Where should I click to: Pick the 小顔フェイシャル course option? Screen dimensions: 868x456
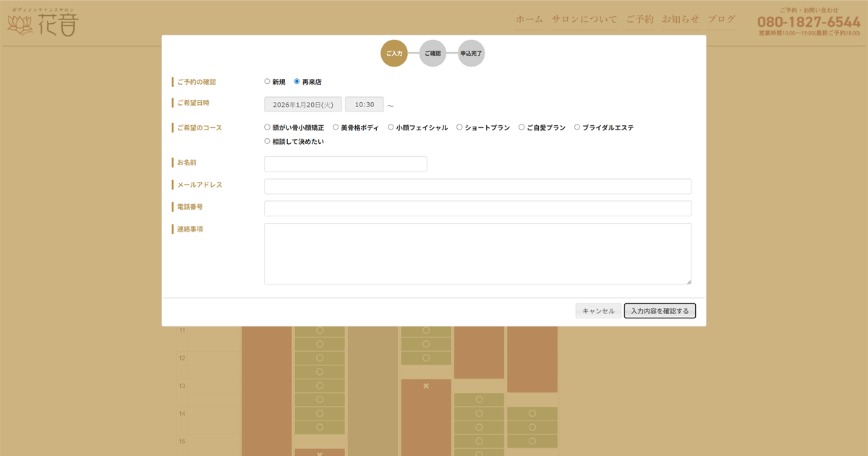coord(391,127)
